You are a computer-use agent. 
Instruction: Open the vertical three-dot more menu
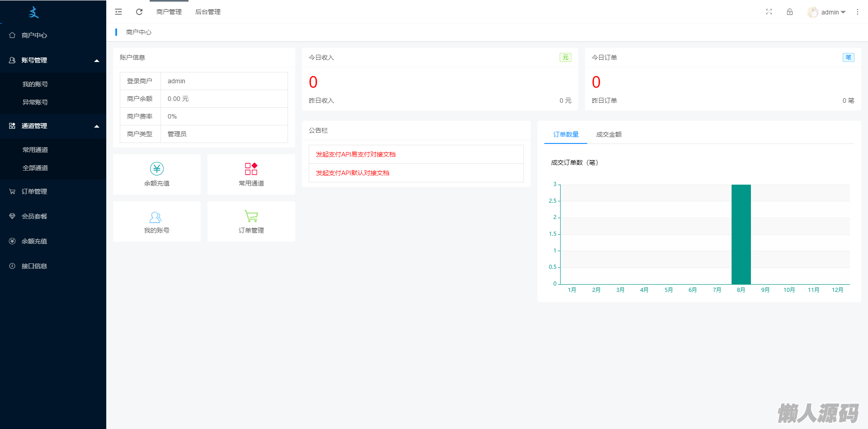coord(858,12)
